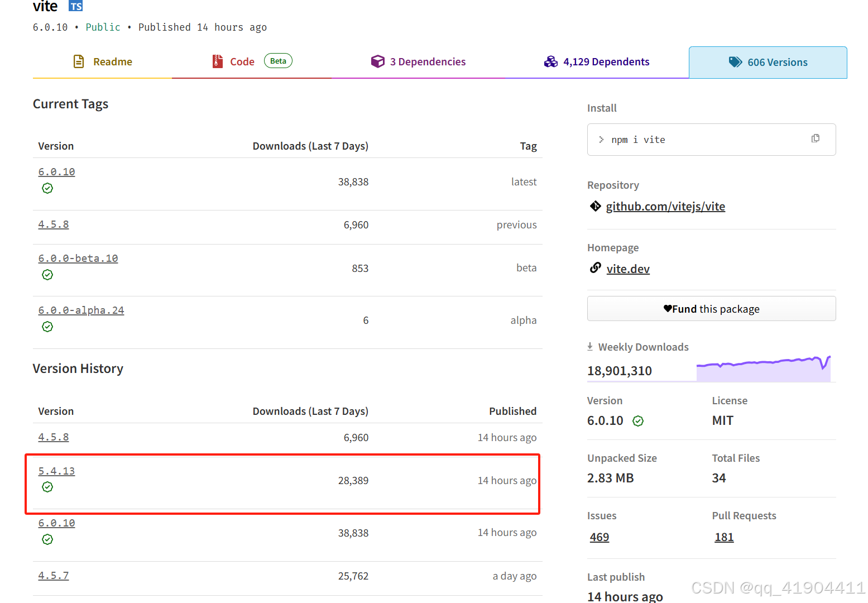Open the vite.dev homepage link
This screenshot has height=603, width=868.
pyautogui.click(x=628, y=269)
